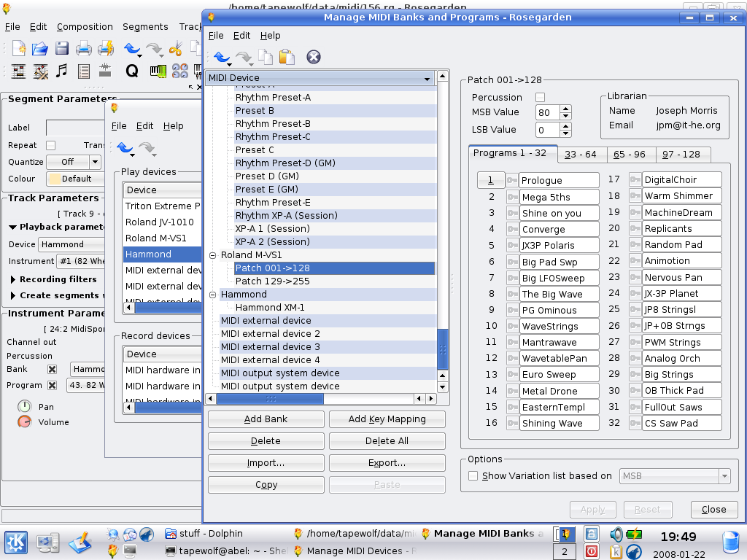This screenshot has height=560, width=747.
Task: Toggle the Repeat checkbox in Segment Parameters
Action: [x=51, y=145]
